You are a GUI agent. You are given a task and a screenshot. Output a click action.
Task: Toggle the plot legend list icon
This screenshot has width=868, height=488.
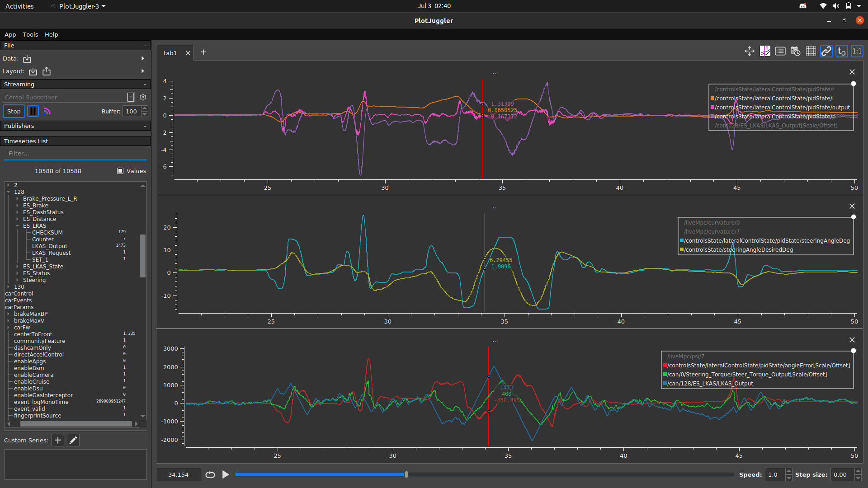780,51
